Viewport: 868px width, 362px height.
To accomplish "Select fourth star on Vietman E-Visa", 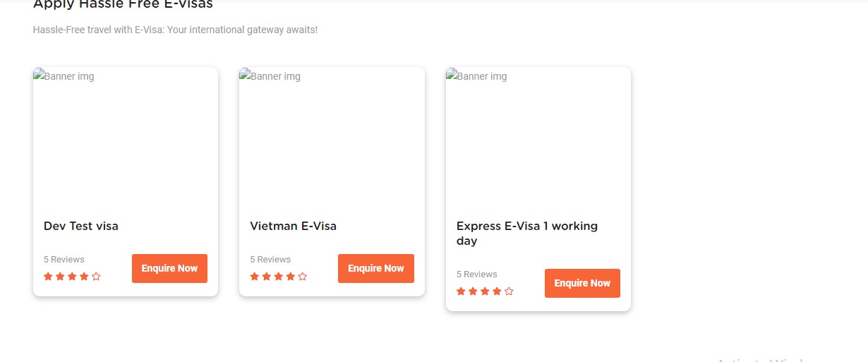I will click(291, 277).
